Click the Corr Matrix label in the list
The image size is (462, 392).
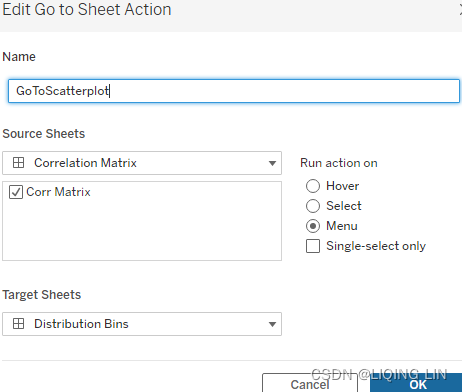(58, 192)
